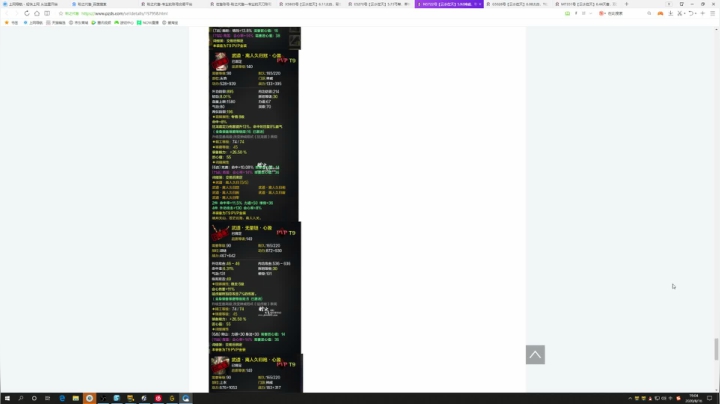
Task: Open the reading mode book icon
Action: [x=47, y=13]
